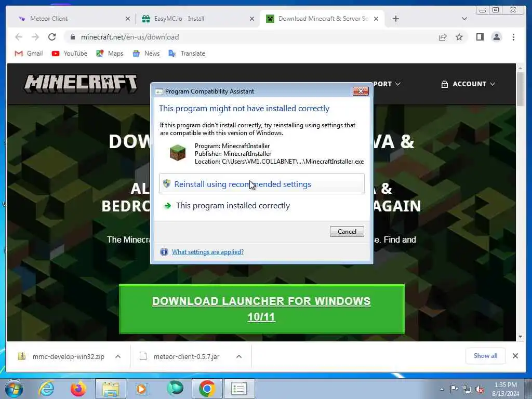Viewport: 532px width, 399px height.
Task: Open the Translate bookmark
Action: (187, 54)
